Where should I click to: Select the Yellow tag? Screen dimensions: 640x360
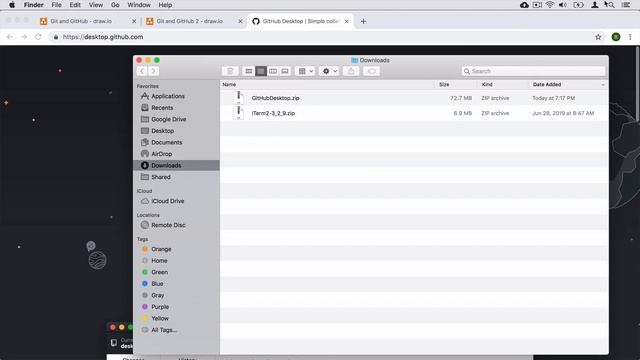(160, 318)
